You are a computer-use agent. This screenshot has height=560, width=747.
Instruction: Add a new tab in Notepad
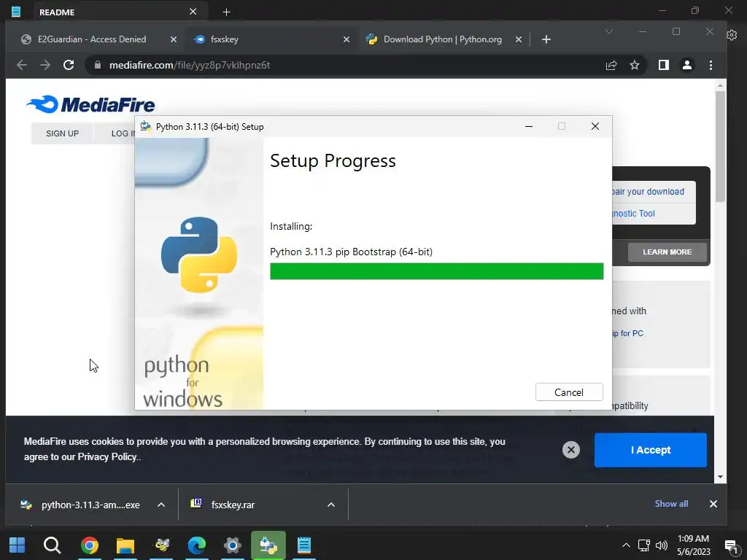(x=227, y=12)
